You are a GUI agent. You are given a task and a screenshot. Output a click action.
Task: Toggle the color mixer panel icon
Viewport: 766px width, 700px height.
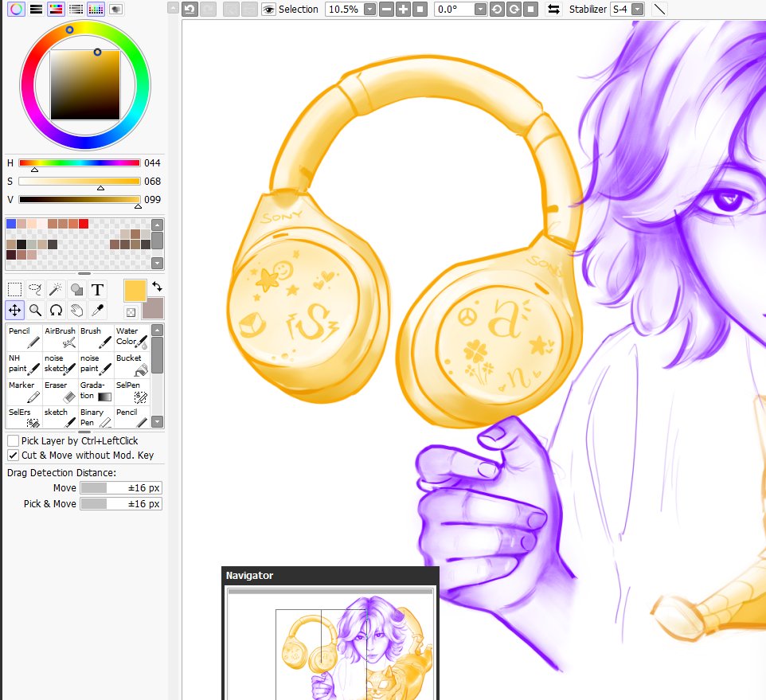click(x=76, y=9)
